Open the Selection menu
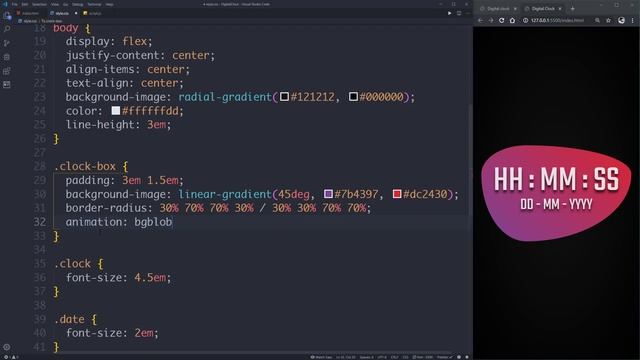 39,4
